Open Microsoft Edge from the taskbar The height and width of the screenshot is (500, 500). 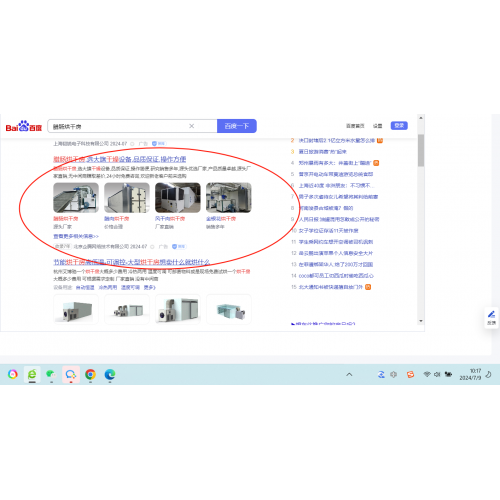[110, 374]
